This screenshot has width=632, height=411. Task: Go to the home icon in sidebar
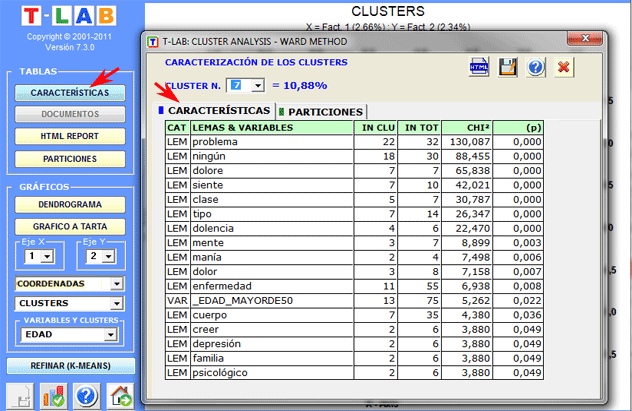(x=120, y=396)
